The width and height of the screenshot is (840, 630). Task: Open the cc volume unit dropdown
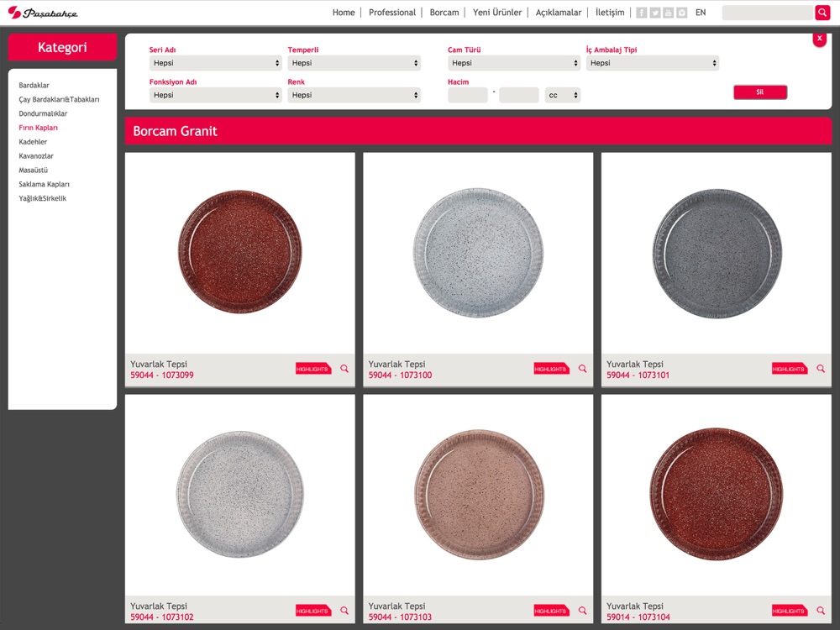pyautogui.click(x=563, y=96)
